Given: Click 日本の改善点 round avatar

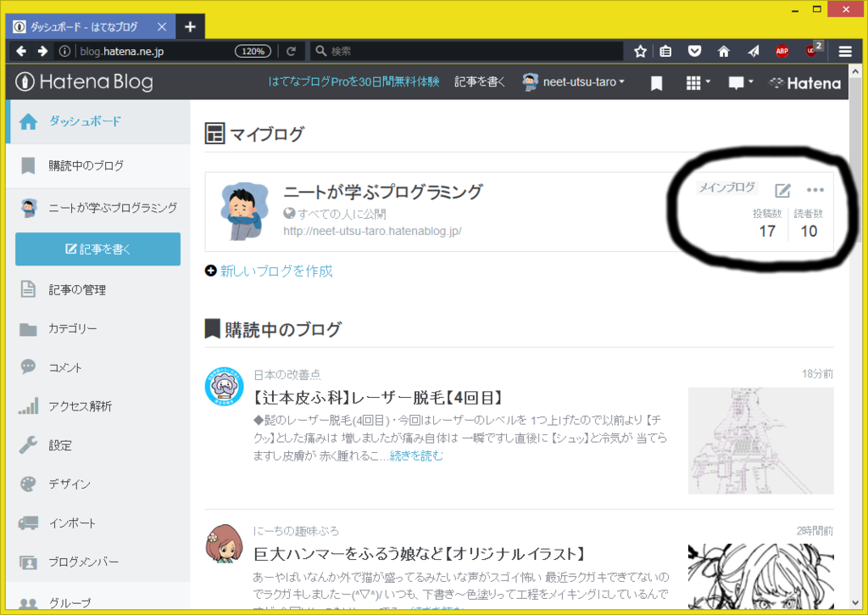Looking at the screenshot, I should tap(224, 386).
